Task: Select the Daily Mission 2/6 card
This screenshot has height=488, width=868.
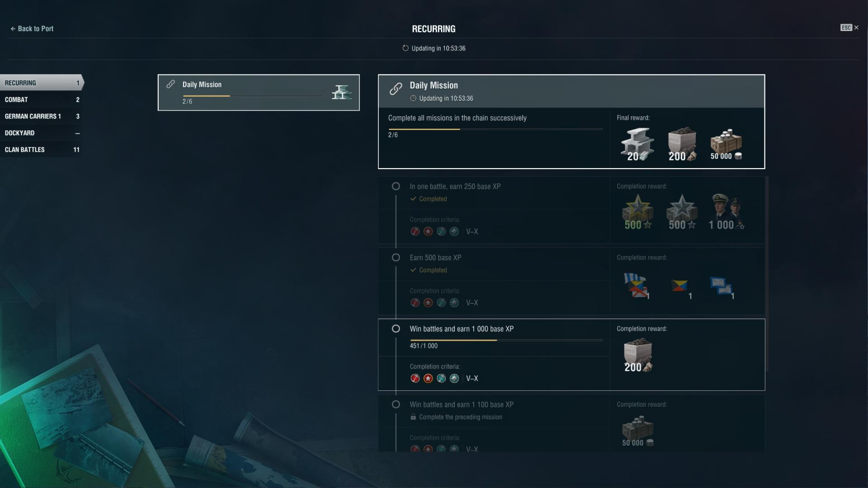Action: click(259, 93)
